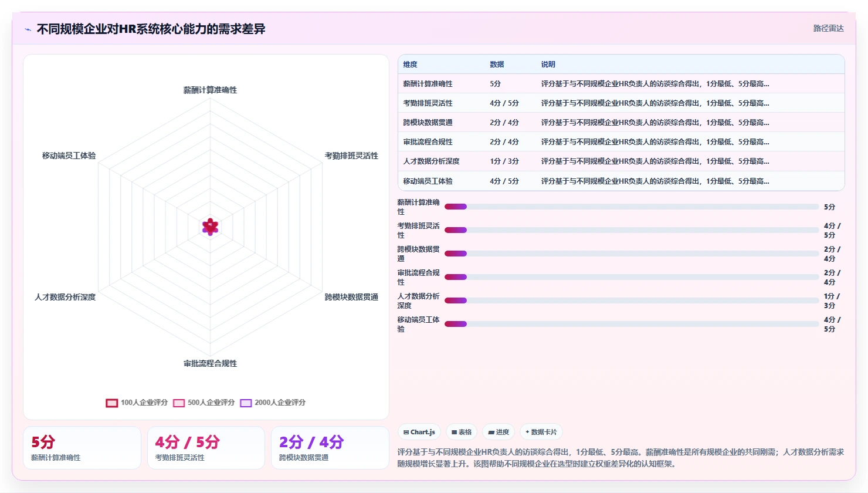Click the 考勤排班灵活性 progress bar

click(x=632, y=230)
